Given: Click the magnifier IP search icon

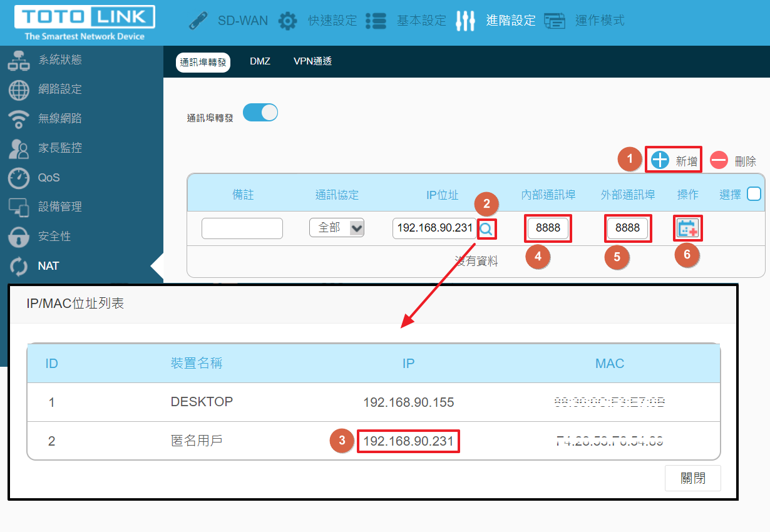Looking at the screenshot, I should point(486,229).
